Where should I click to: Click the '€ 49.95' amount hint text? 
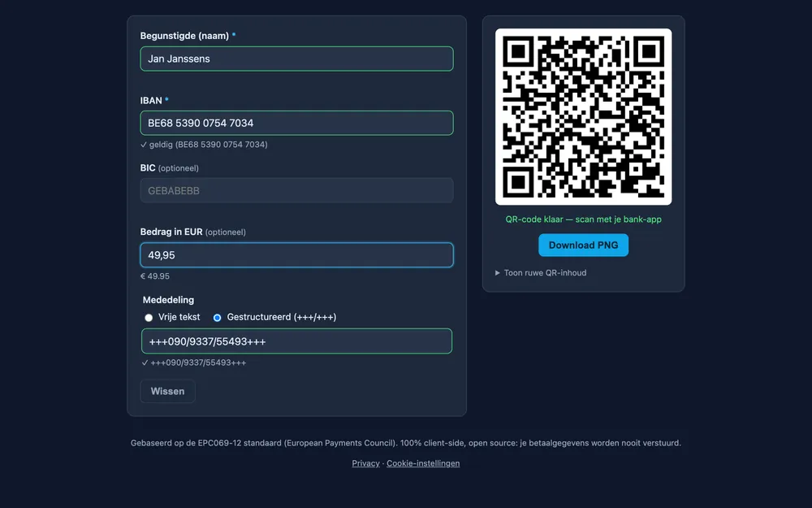click(155, 276)
